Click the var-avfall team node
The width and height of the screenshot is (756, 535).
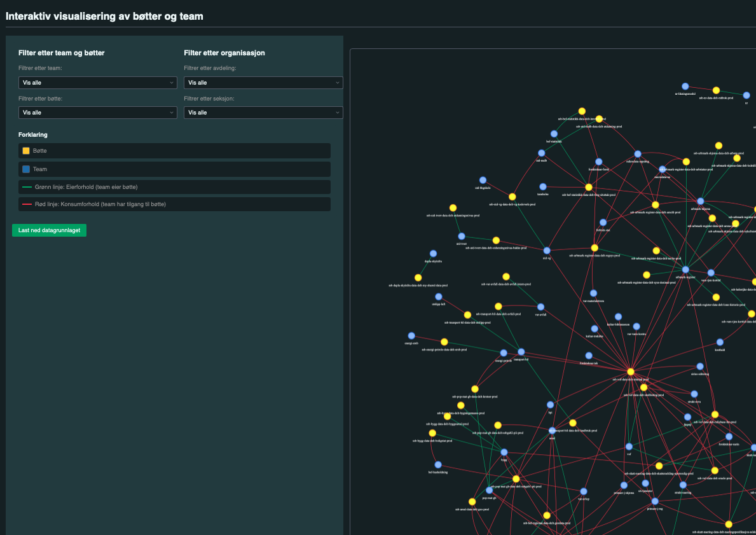pos(540,307)
